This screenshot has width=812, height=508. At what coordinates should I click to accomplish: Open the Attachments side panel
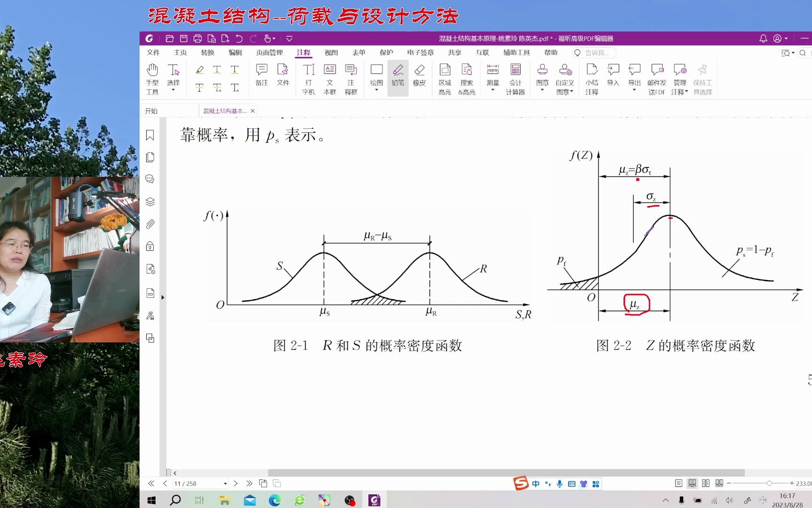(x=150, y=224)
